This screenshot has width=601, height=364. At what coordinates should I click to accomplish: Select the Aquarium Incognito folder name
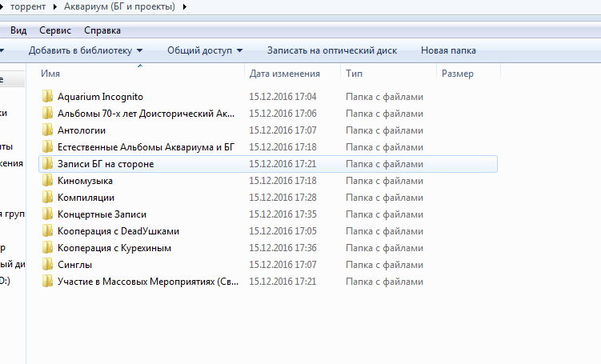[x=100, y=97]
